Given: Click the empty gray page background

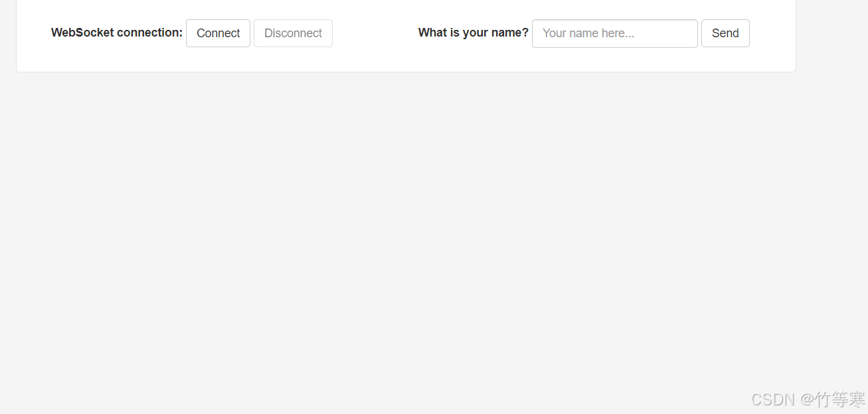Looking at the screenshot, I should pos(398,233).
